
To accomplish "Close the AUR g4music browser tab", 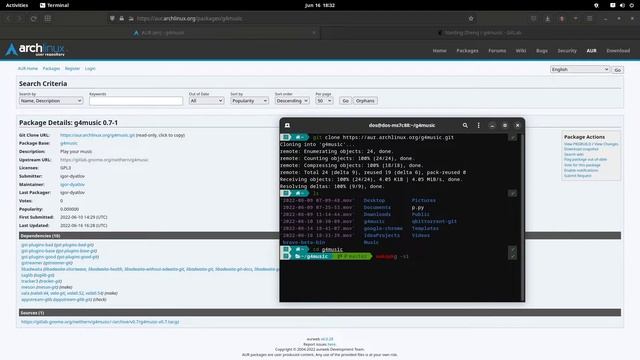I will pos(314,33).
